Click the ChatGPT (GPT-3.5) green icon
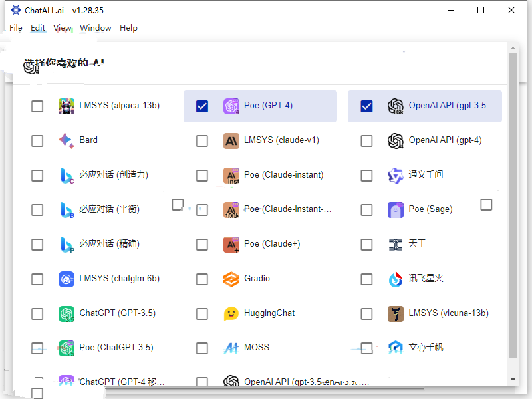Screen dimensions: 532x399 click(x=66, y=313)
